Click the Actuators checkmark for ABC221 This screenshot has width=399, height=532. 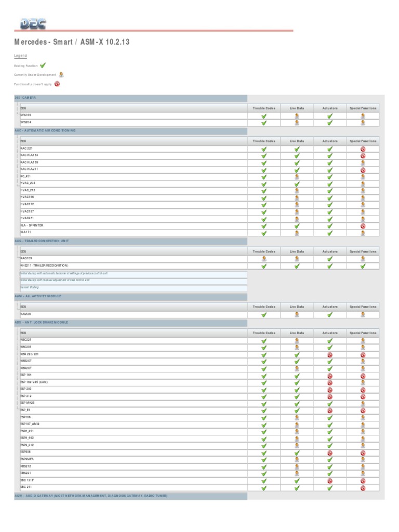(330, 341)
